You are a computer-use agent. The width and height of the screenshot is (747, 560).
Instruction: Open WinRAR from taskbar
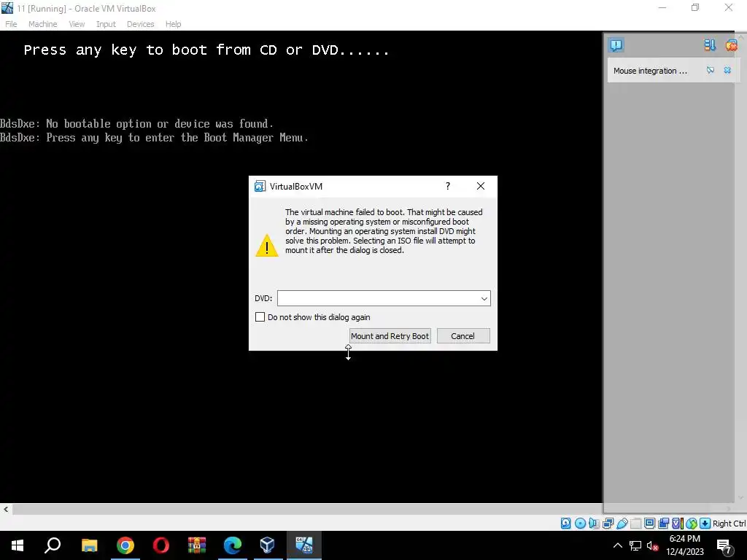197,545
